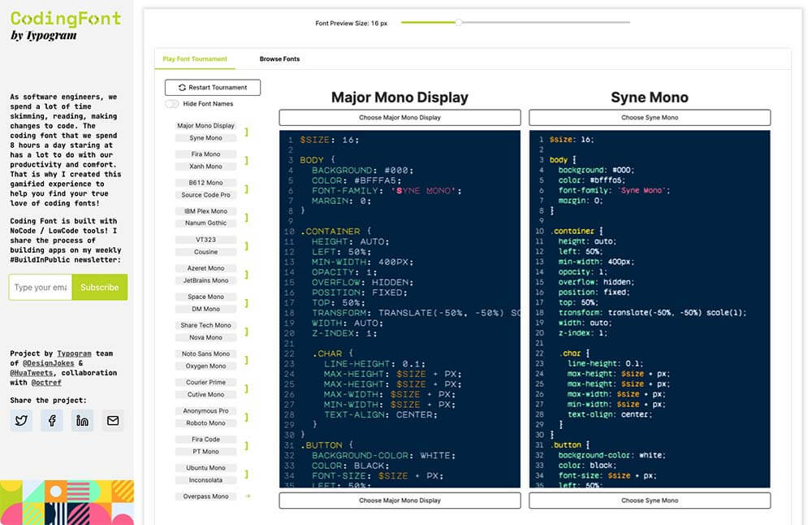812x525 pixels.
Task: Select DM Mono in bracket list
Action: [205, 310]
